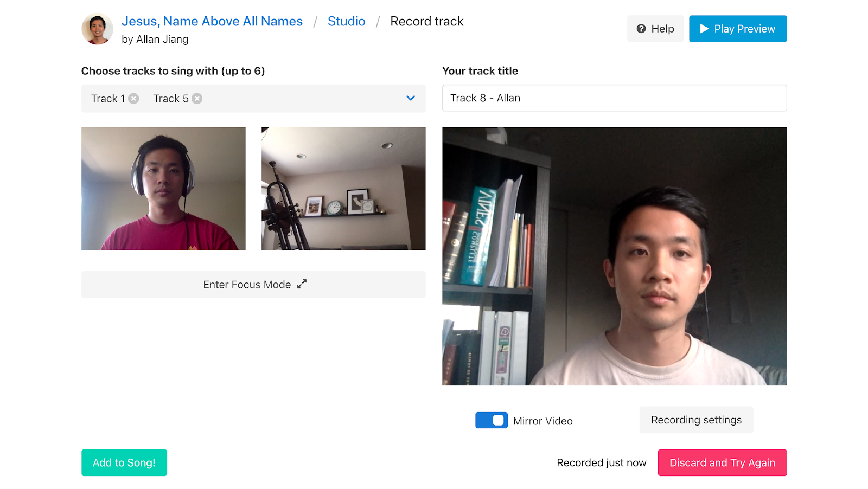
Task: Click the "Your track title" label
Action: pyautogui.click(x=480, y=71)
